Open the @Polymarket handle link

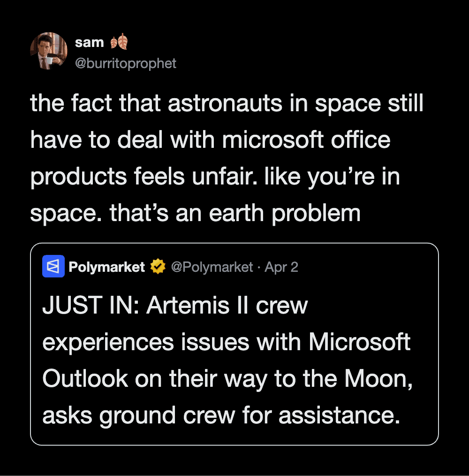pos(212,267)
